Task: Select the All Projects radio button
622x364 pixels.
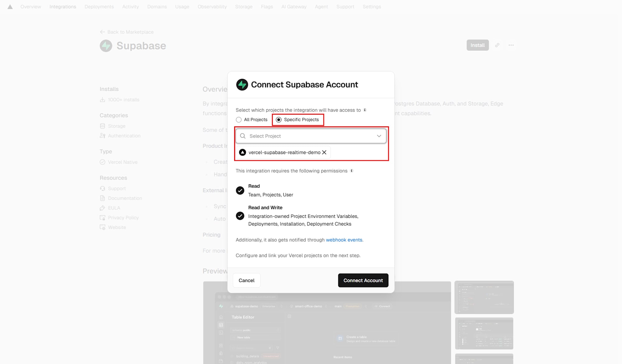Action: [239, 120]
